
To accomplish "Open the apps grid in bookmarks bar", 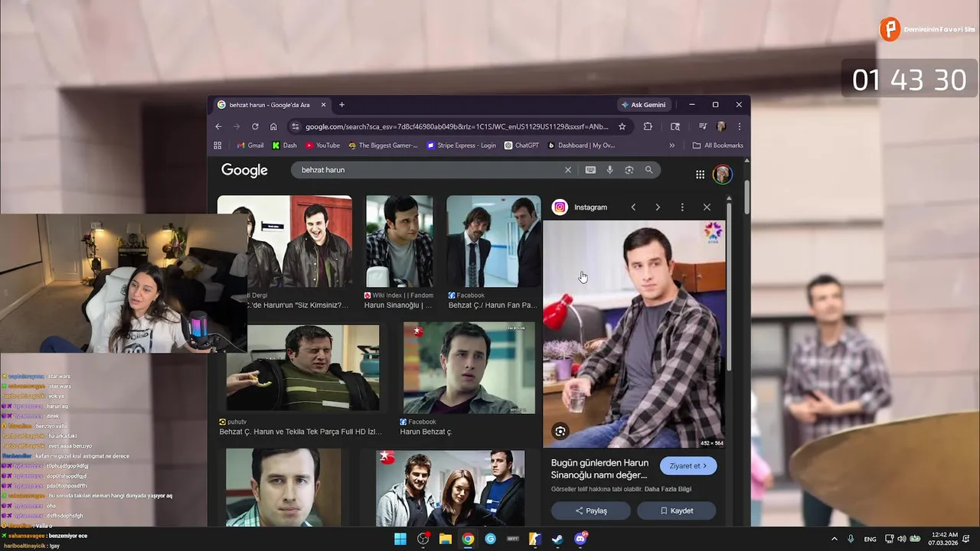I will click(x=217, y=145).
